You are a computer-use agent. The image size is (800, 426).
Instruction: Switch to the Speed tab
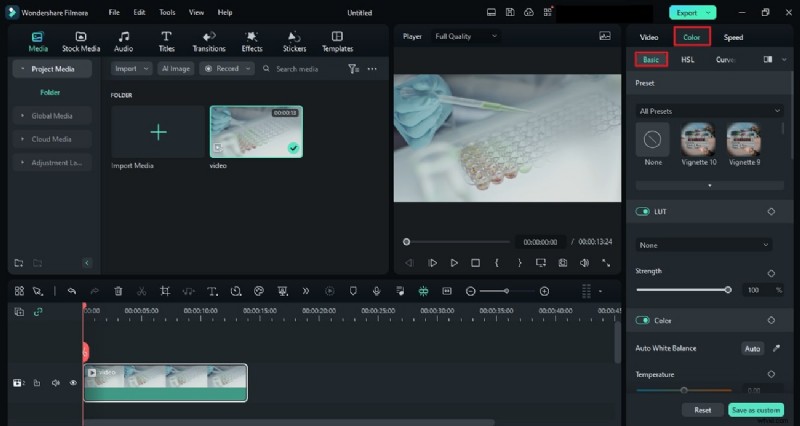click(x=733, y=37)
